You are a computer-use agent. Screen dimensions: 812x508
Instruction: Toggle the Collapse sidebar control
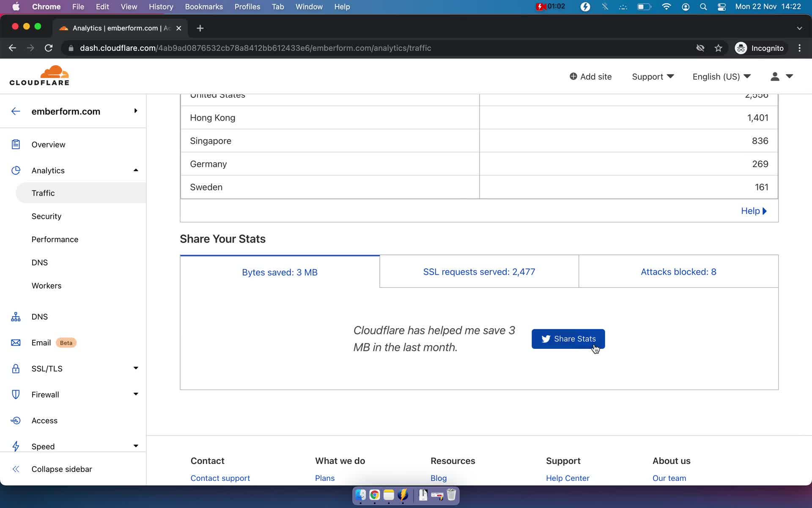61,469
